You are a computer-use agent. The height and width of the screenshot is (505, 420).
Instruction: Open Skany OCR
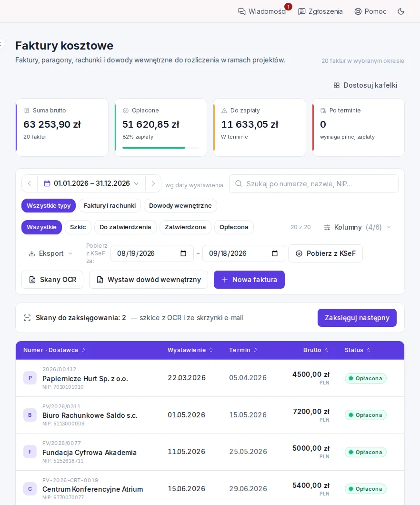(52, 280)
